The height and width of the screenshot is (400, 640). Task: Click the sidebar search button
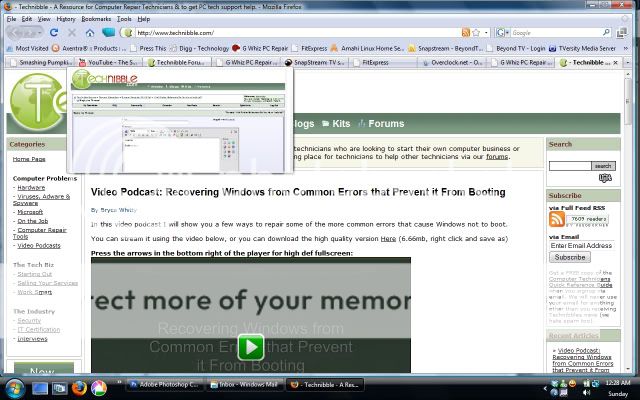pyautogui.click(x=603, y=166)
